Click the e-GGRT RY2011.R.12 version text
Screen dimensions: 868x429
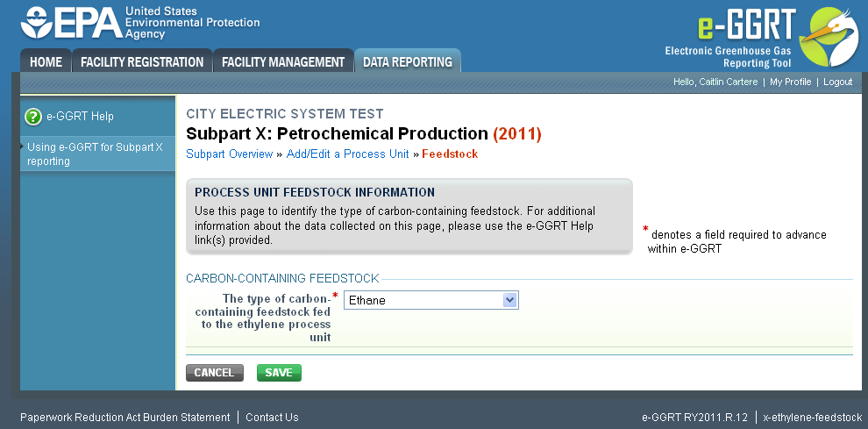tap(694, 418)
